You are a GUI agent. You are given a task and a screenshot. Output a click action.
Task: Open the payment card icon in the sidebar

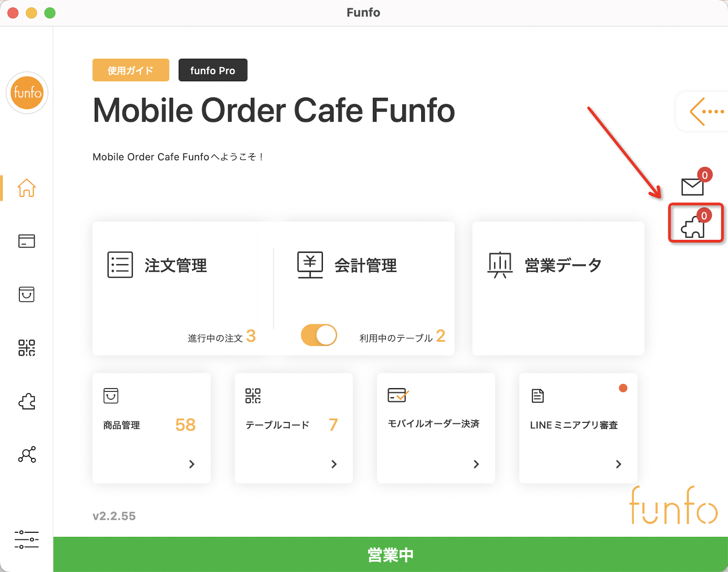pos(26,241)
